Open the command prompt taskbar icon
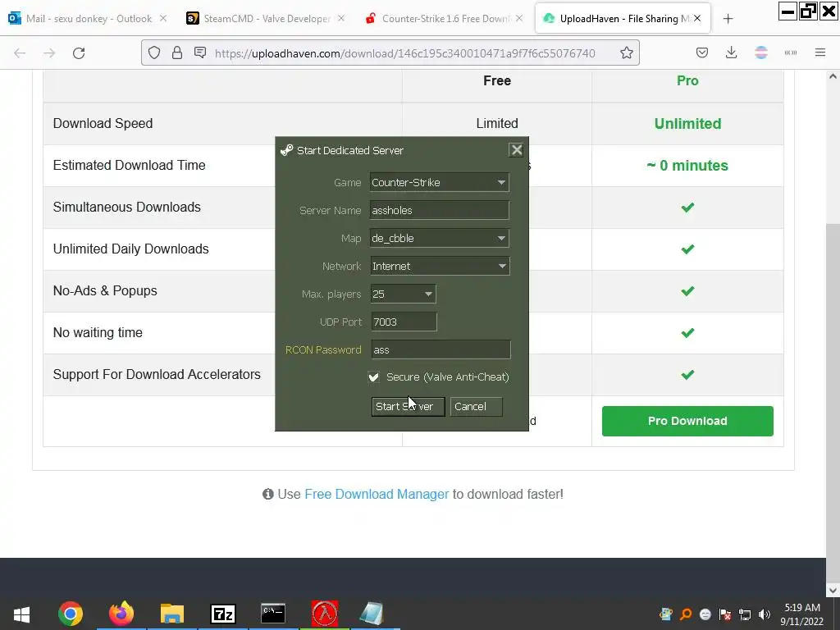 click(273, 614)
